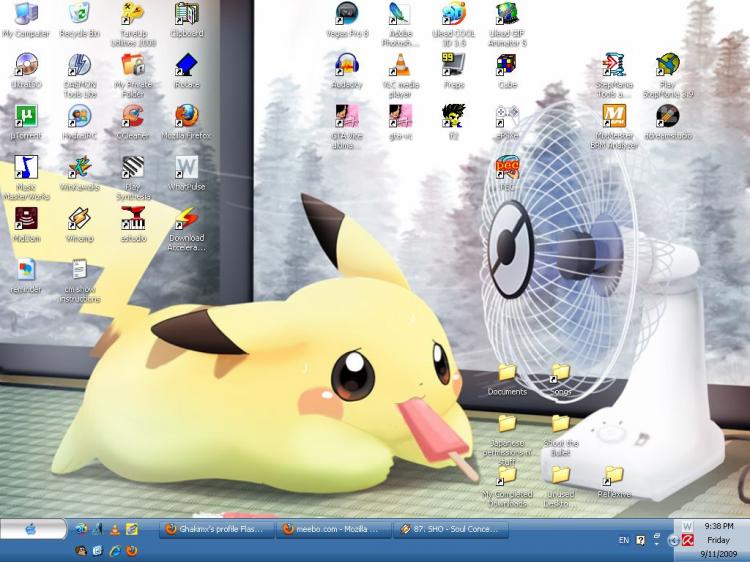The width and height of the screenshot is (750, 562).
Task: Switch to meebo.com Mozilla taskbar window
Action: click(x=334, y=529)
